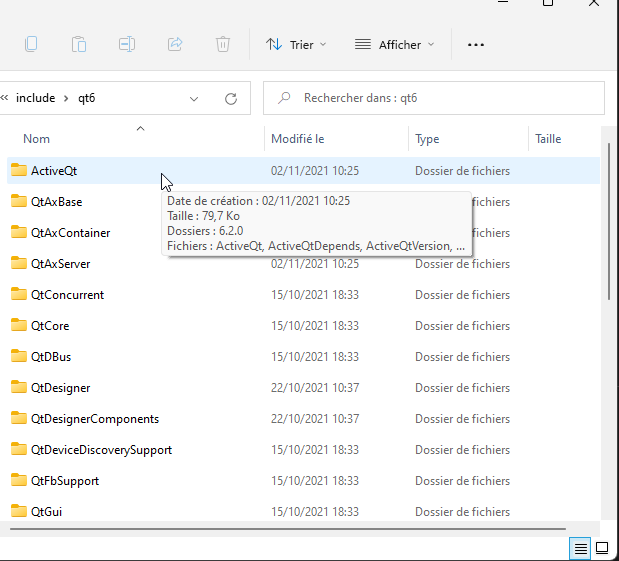Select the QtAxServer folder
This screenshot has height=561, width=619.
60,264
